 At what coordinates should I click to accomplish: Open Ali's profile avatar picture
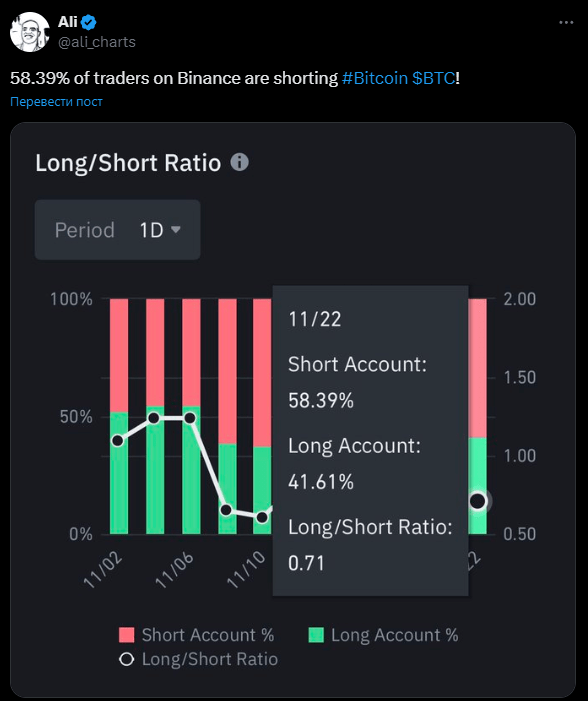tap(30, 32)
